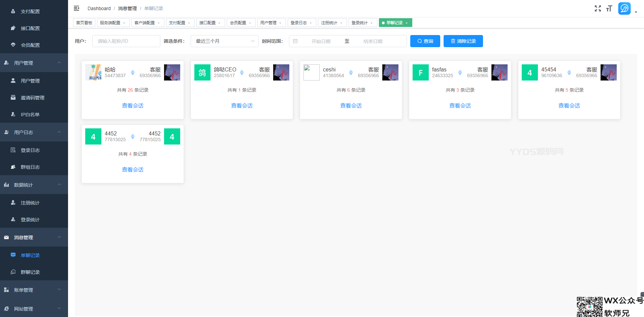Click the chat link icon on 4452 card
Viewport: 644px width, 317px height.
tap(133, 136)
